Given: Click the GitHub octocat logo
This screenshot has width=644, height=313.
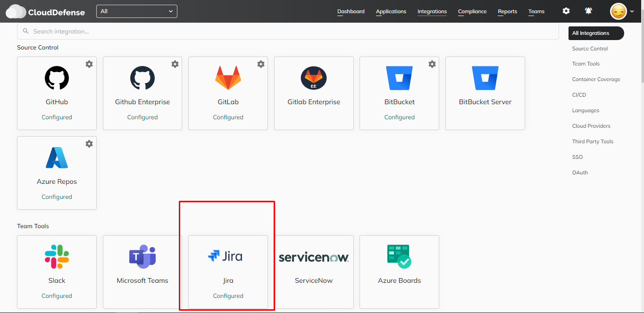Looking at the screenshot, I should (57, 78).
